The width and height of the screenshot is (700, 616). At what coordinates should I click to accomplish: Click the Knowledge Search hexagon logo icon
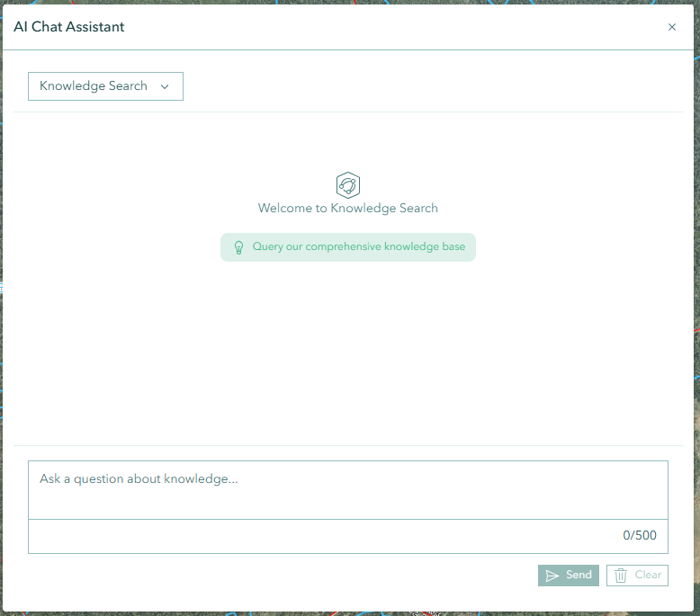[x=348, y=184]
